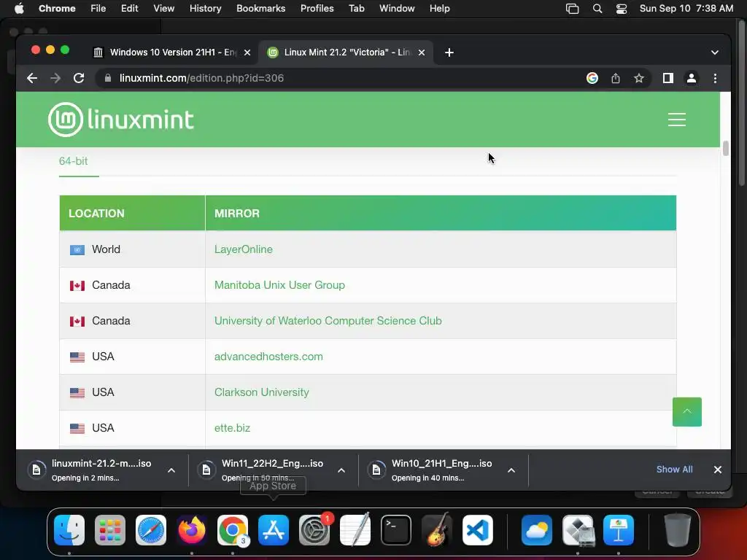The image size is (747, 560).
Task: Open Finder from the Dock
Action: click(69, 530)
